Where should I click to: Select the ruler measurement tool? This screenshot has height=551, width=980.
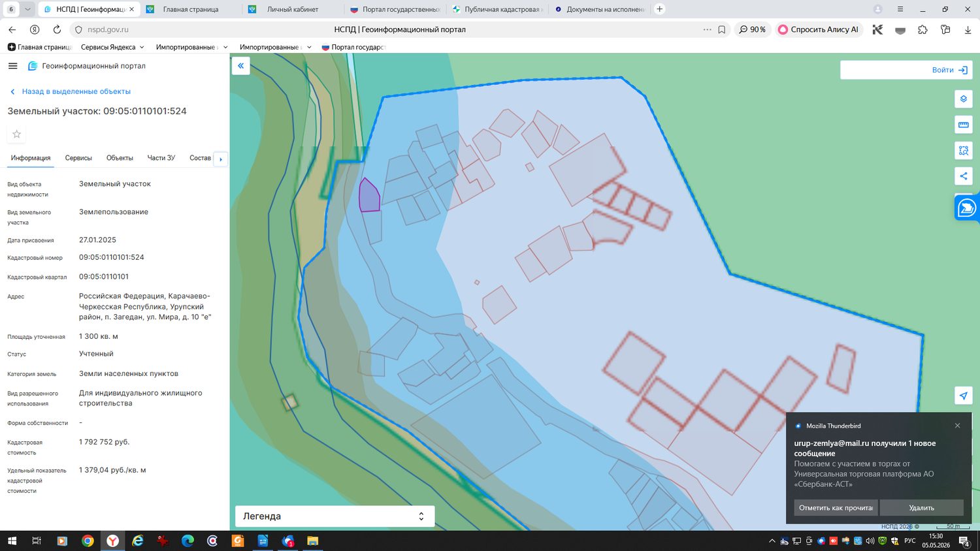pyautogui.click(x=963, y=125)
